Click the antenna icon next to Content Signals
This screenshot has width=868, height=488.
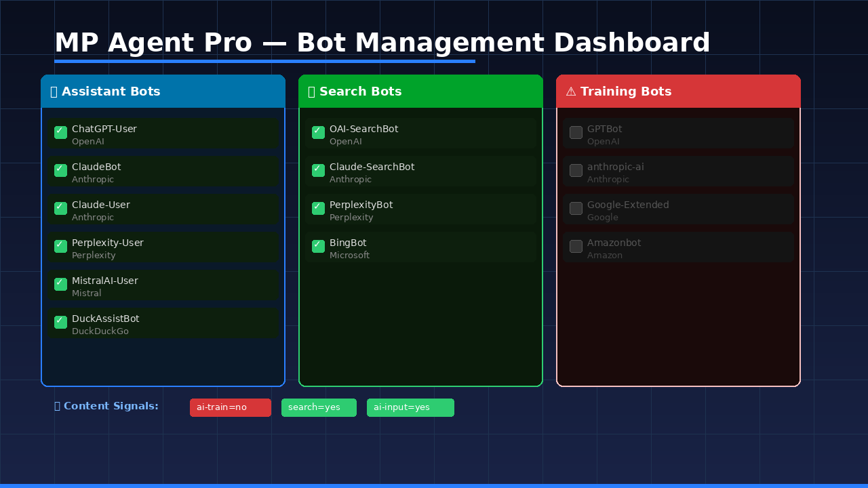[x=56, y=405]
